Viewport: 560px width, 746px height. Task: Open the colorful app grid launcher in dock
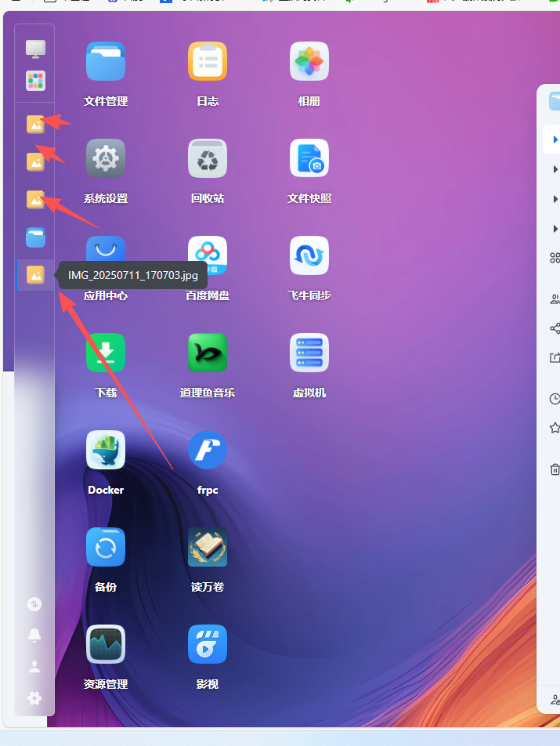(36, 81)
